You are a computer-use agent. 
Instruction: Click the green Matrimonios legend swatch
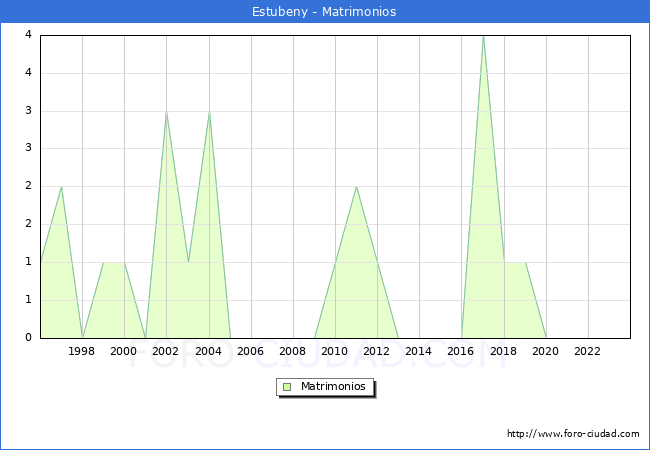(x=287, y=387)
